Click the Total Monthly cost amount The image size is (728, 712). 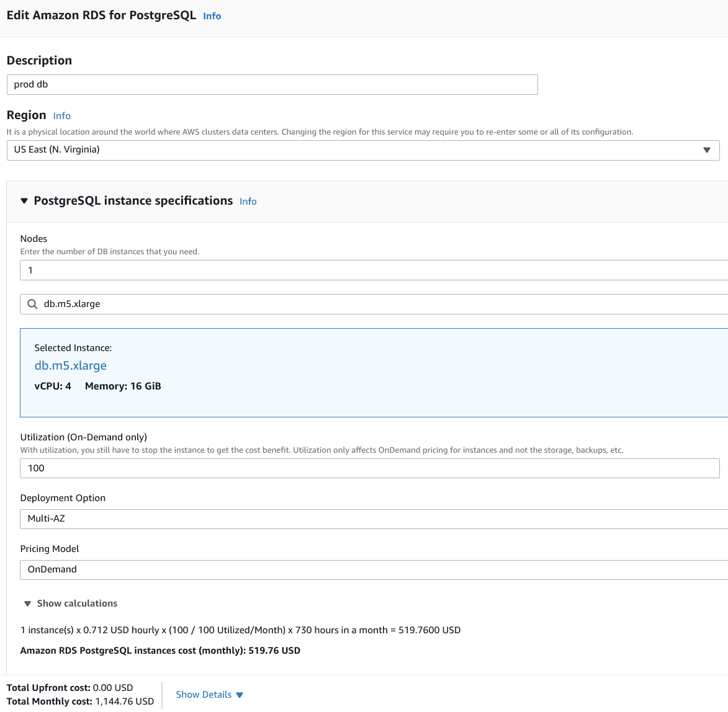pos(124,701)
